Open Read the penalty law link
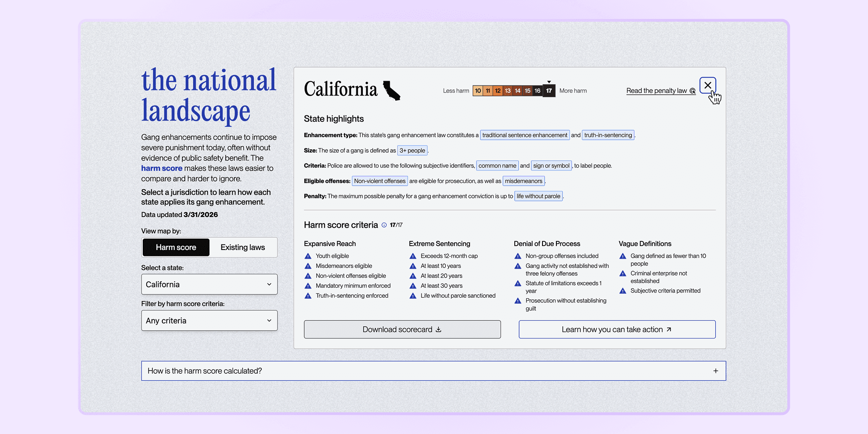The height and width of the screenshot is (434, 868). tap(661, 91)
